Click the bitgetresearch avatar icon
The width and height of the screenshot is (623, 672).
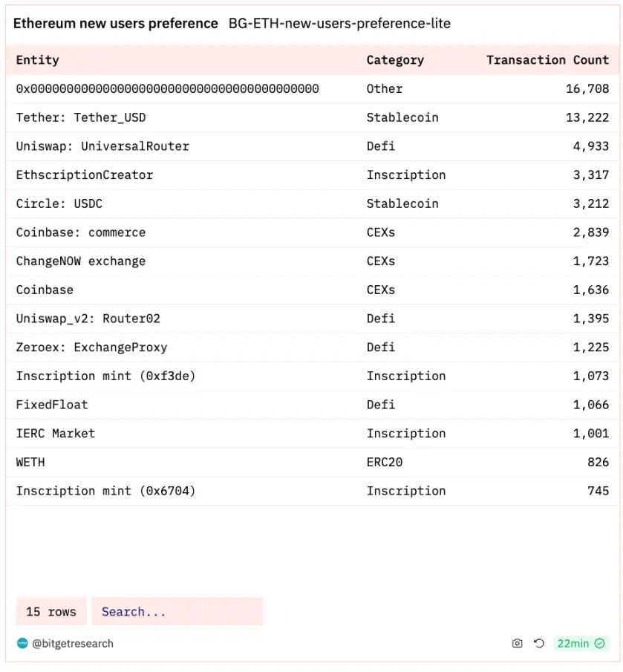coord(22,644)
